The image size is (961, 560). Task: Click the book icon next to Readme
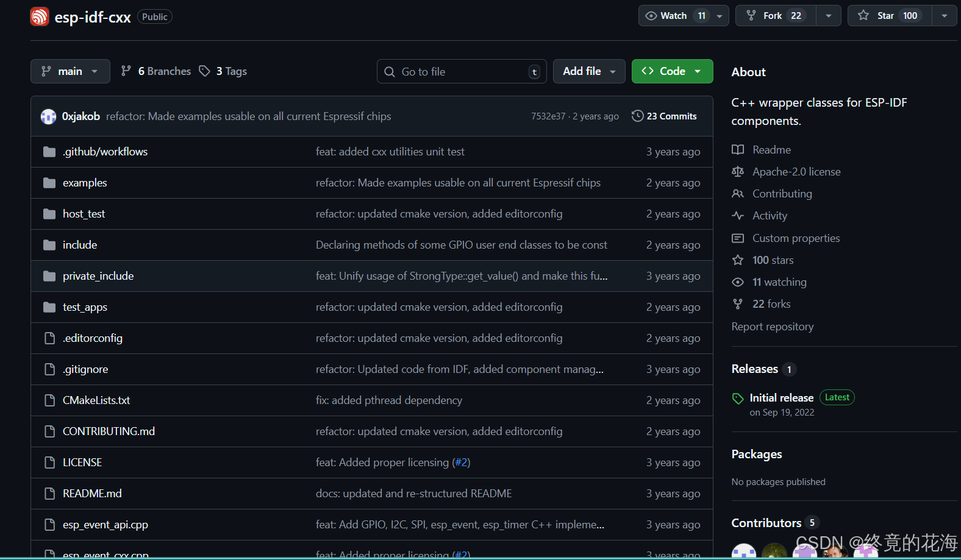pos(738,150)
